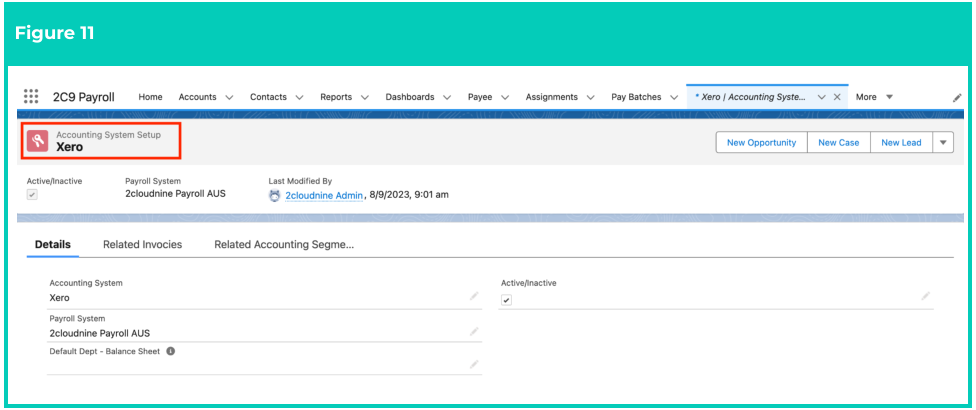Show info tooltip for Default Dept - Balance Sheet
This screenshot has height=410, width=976.
coord(171,351)
